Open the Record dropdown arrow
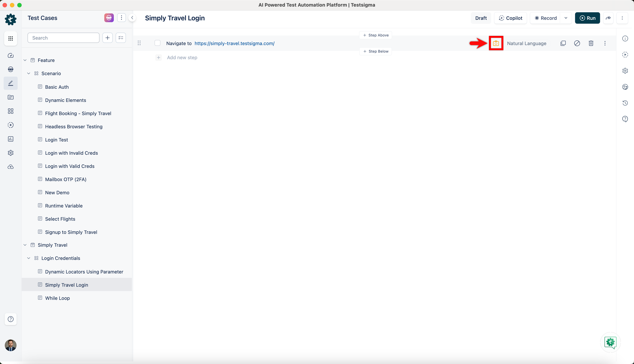Viewport: 634px width, 364px height. click(566, 18)
